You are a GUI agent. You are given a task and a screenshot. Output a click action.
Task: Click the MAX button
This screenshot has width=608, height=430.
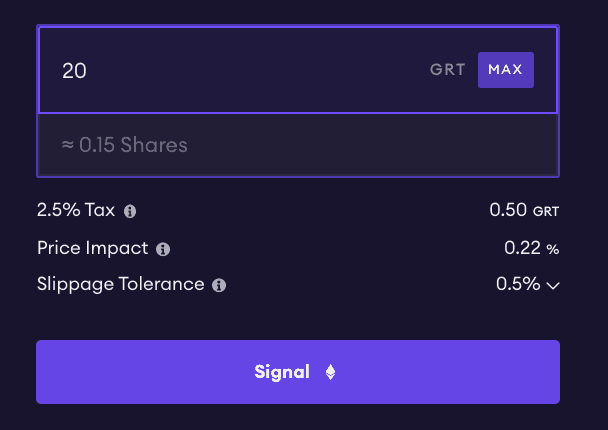[x=506, y=70]
